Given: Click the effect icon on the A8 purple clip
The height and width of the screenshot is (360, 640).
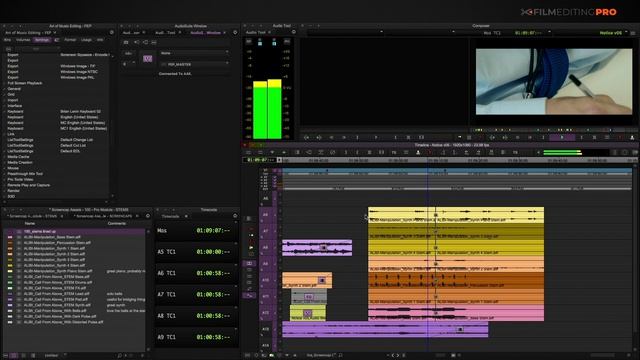Looking at the screenshot, I should click(323, 247).
